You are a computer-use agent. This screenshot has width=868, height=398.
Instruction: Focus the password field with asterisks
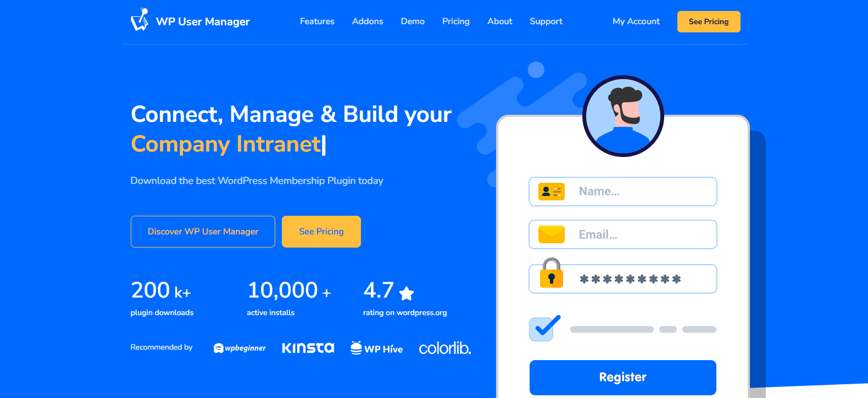pos(623,279)
